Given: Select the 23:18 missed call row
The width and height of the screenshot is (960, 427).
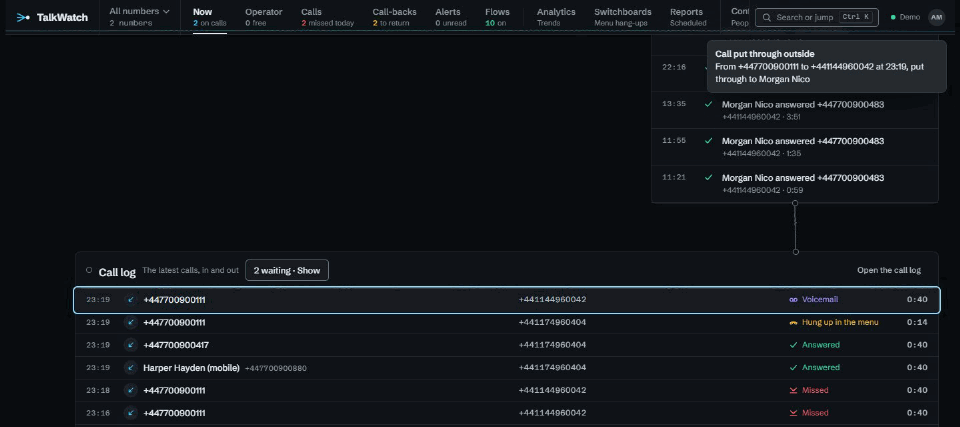Looking at the screenshot, I should (506, 390).
